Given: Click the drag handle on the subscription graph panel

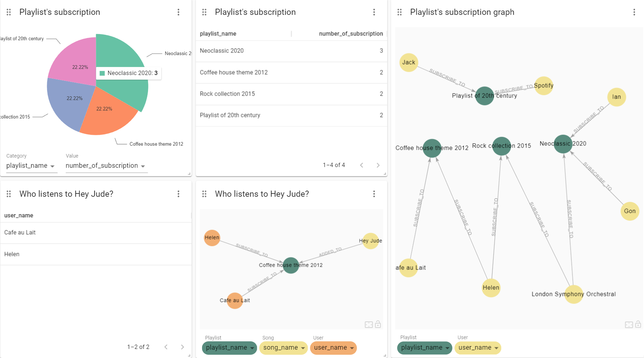Looking at the screenshot, I should [399, 12].
